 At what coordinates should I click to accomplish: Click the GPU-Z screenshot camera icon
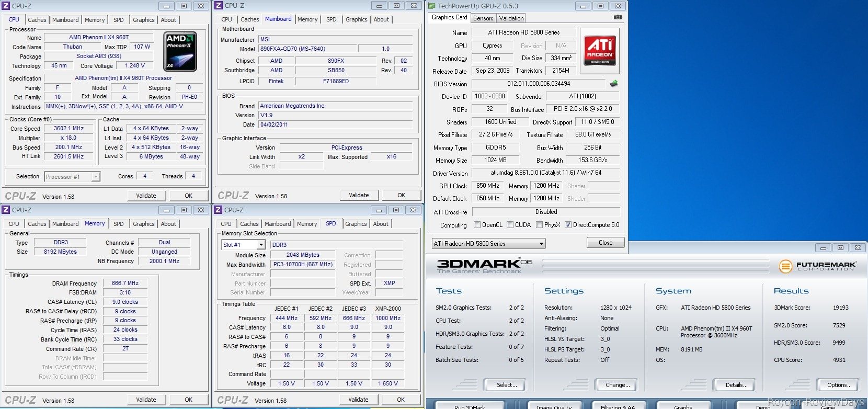[x=618, y=17]
